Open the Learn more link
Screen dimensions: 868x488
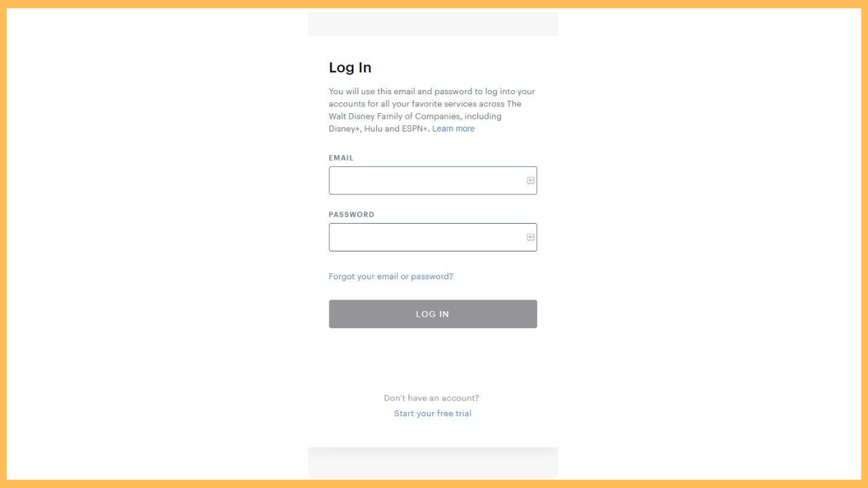(453, 128)
